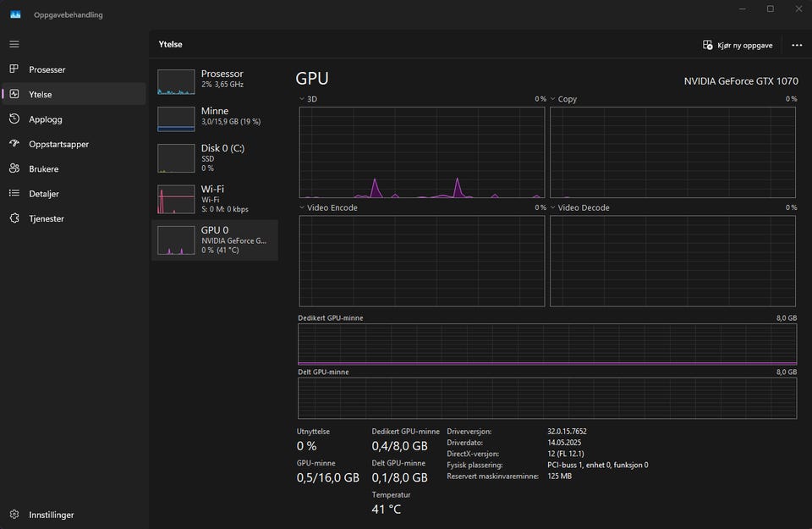Click the Applogg history icon
Image resolution: width=812 pixels, height=529 pixels.
[x=14, y=119]
